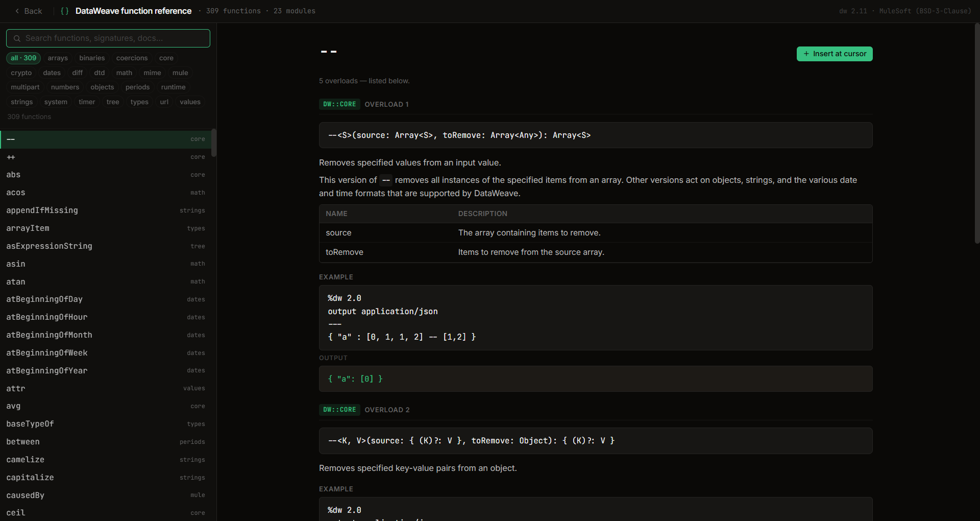Filter by tree module
The height and width of the screenshot is (521, 980).
113,102
